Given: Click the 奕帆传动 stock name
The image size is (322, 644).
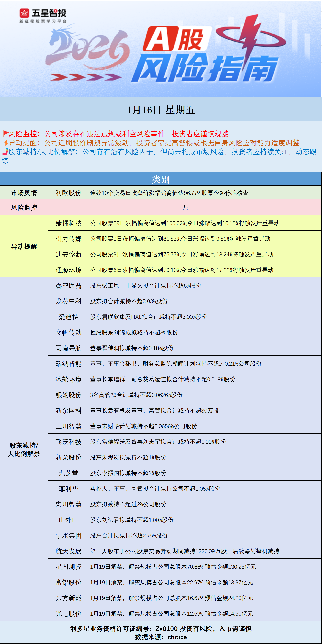Looking at the screenshot, I should [69, 332].
